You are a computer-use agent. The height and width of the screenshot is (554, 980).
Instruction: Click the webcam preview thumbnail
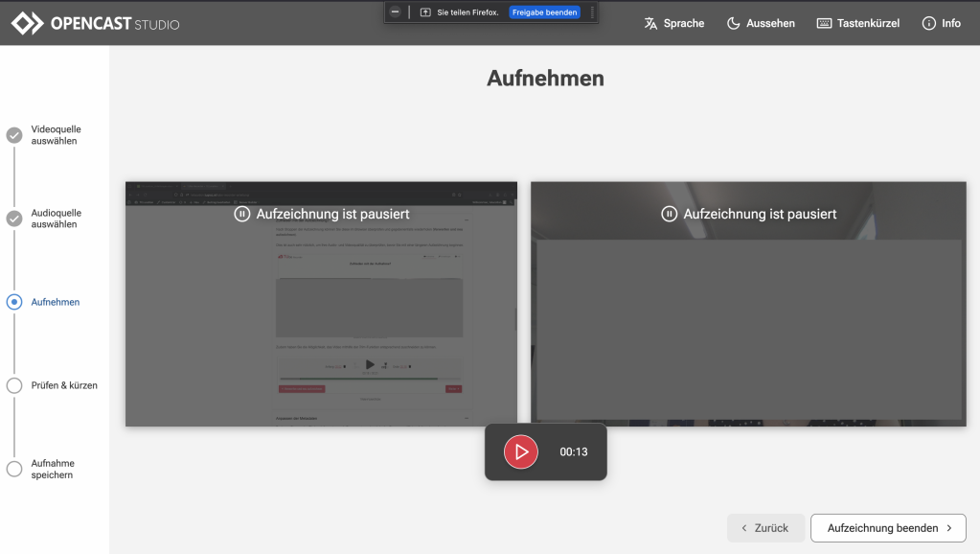(x=748, y=304)
